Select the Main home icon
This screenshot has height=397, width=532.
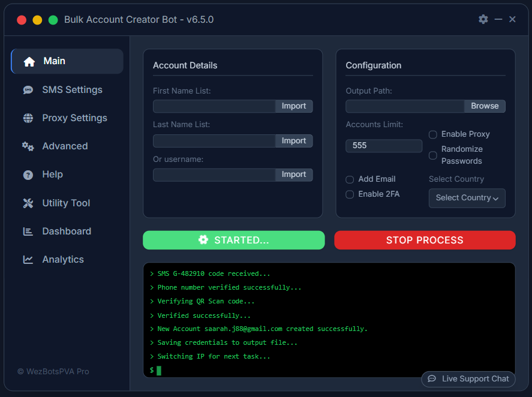point(28,61)
